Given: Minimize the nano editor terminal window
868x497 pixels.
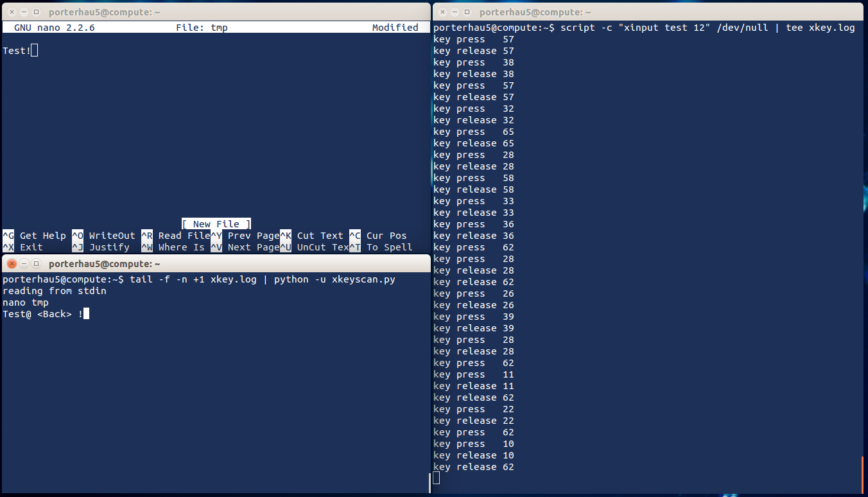Looking at the screenshot, I should pyautogui.click(x=22, y=12).
